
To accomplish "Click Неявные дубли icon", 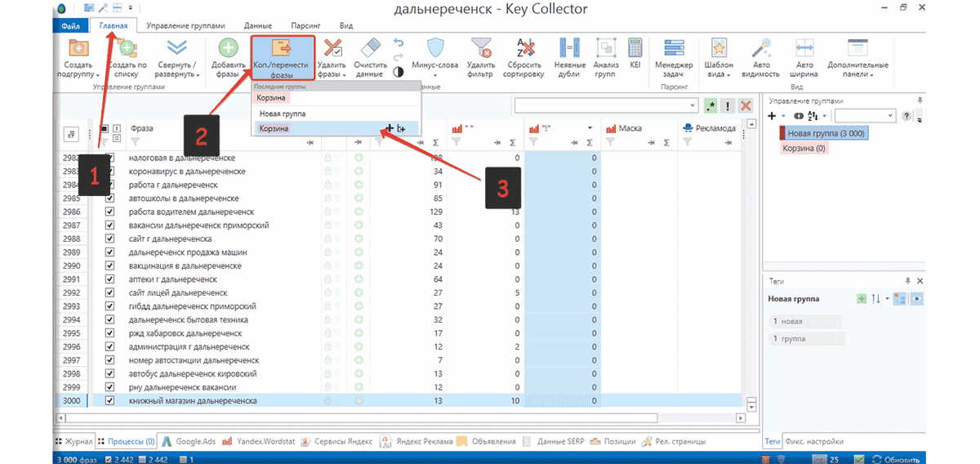I will (x=569, y=47).
